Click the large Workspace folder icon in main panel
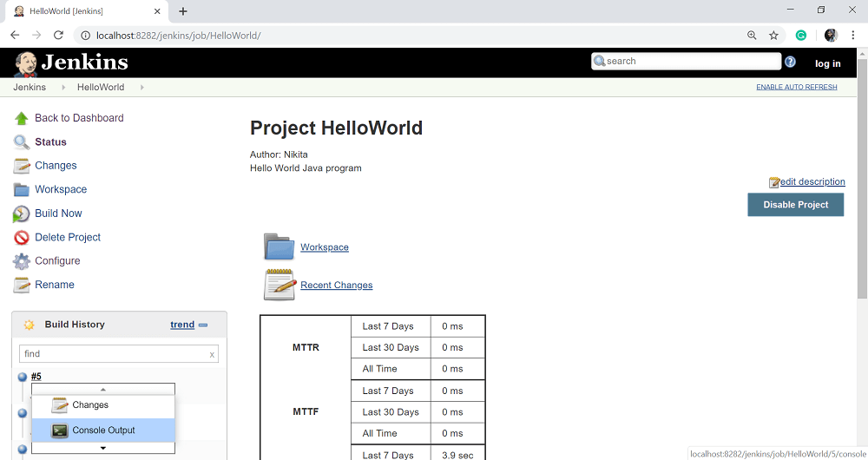868x460 pixels. point(279,246)
